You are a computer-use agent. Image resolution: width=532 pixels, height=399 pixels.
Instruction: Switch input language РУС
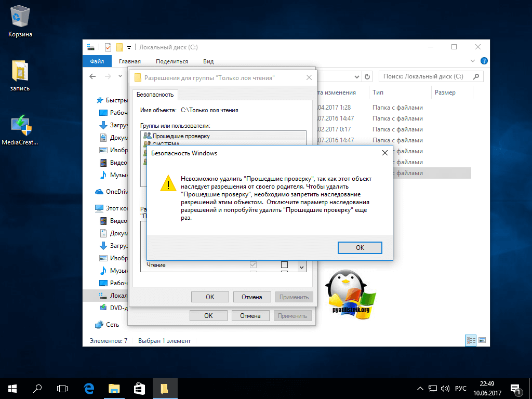pos(460,389)
